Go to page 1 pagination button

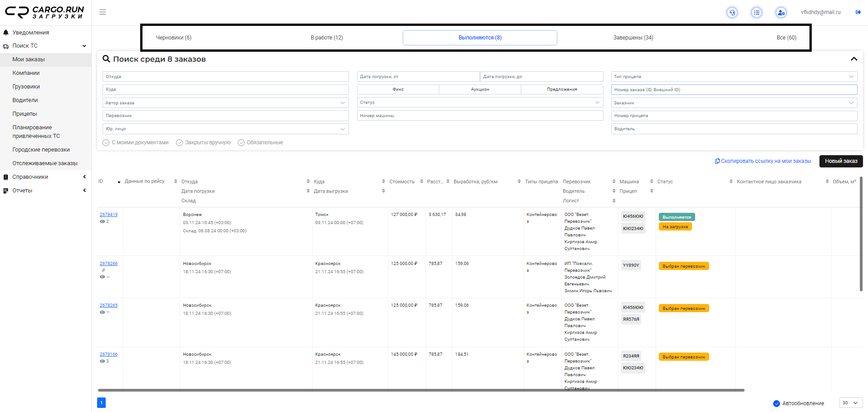(101, 402)
